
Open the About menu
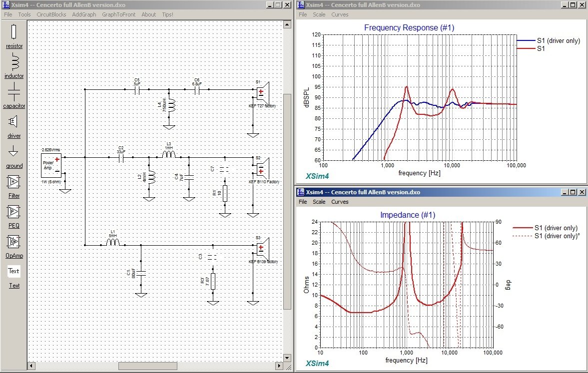(x=148, y=14)
